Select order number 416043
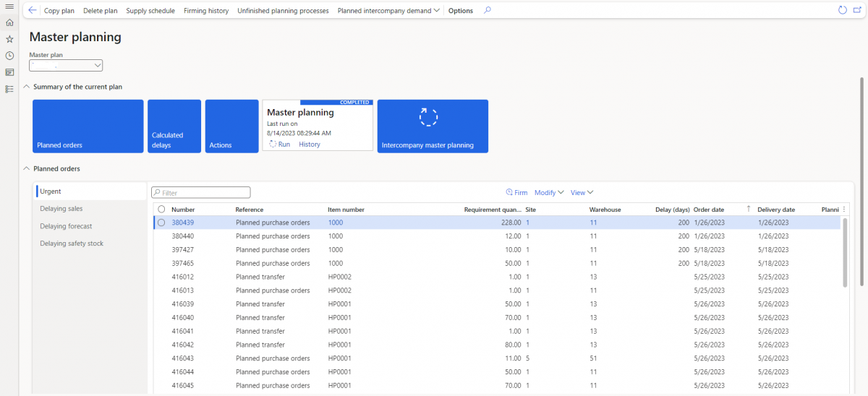The width and height of the screenshot is (868, 396). pos(183,358)
